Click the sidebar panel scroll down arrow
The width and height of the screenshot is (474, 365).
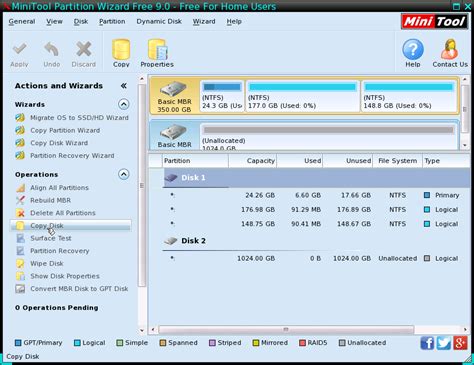(x=142, y=330)
